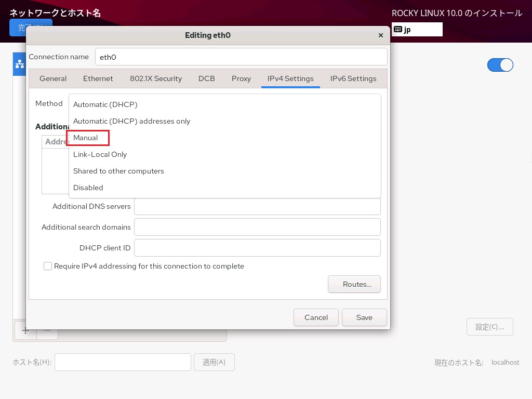Switch to the General tab

(x=53, y=78)
